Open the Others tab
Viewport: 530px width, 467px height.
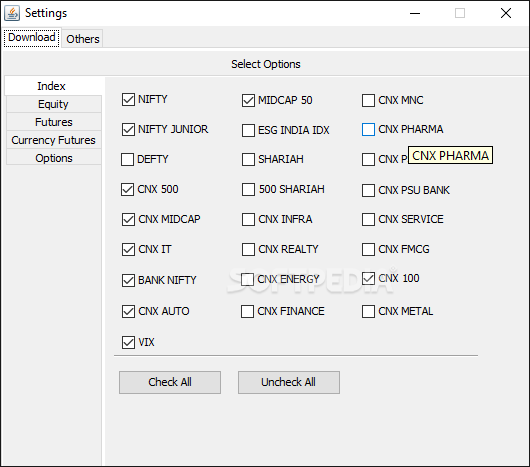coord(83,39)
